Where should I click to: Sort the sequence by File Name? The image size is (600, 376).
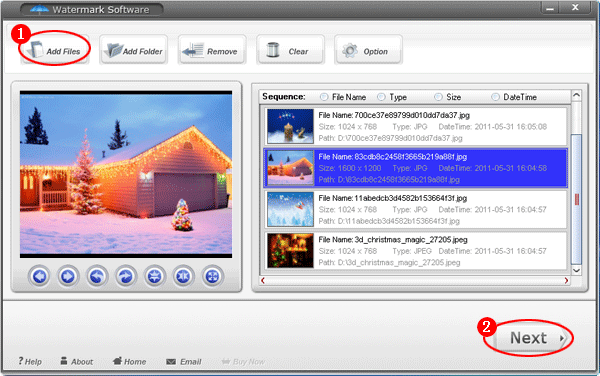coord(324,97)
